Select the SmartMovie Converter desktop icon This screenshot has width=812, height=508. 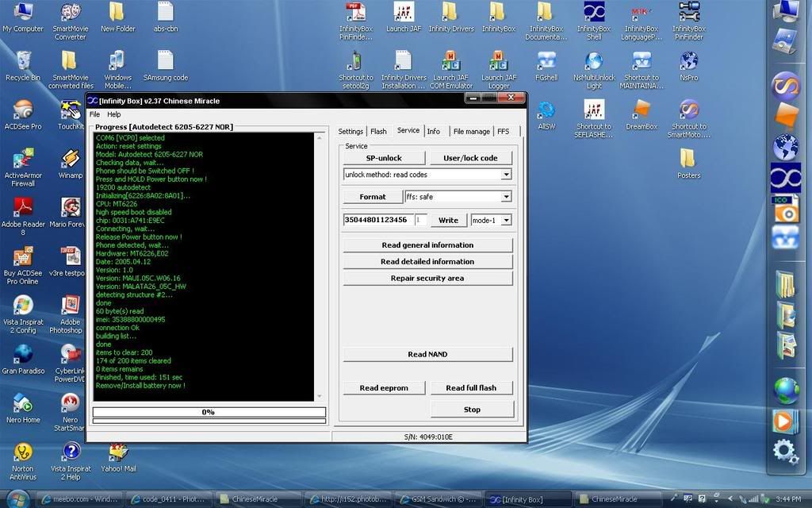[x=71, y=21]
